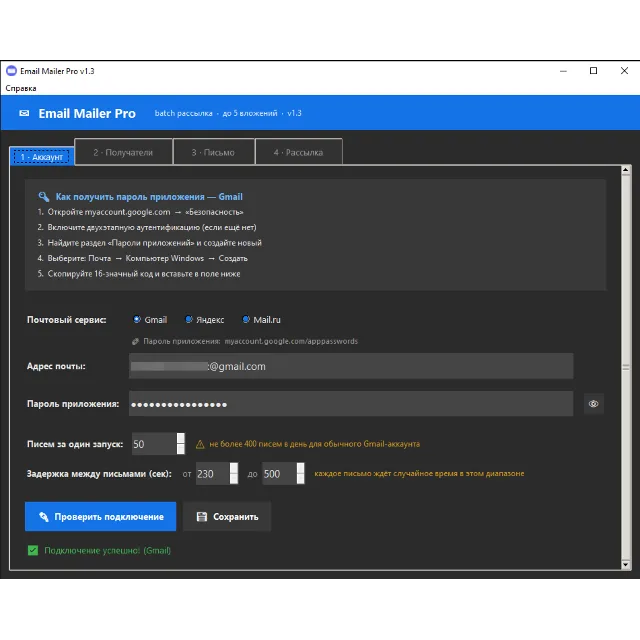Click the delay 'от' value 230
Viewport: 640px width, 640px height.
click(213, 473)
